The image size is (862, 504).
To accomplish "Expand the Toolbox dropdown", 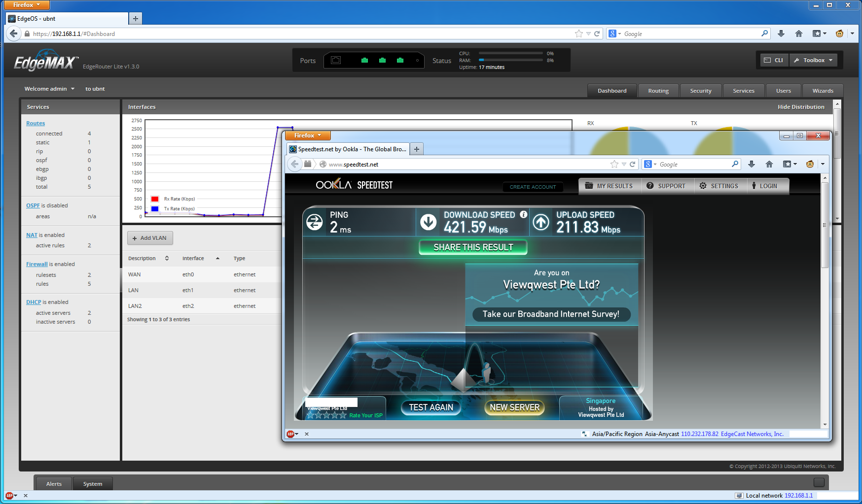I will pyautogui.click(x=814, y=60).
